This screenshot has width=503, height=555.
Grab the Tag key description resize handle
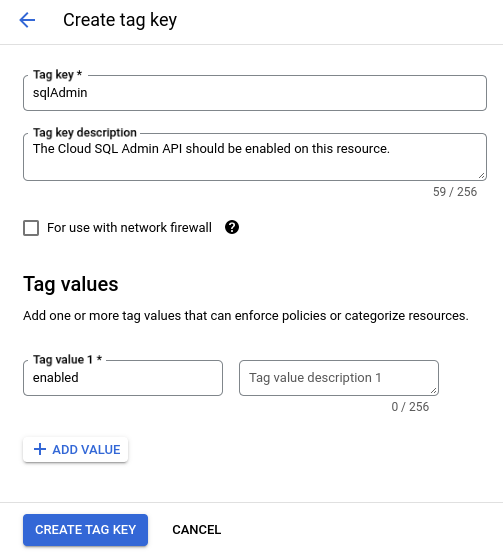pyautogui.click(x=481, y=175)
